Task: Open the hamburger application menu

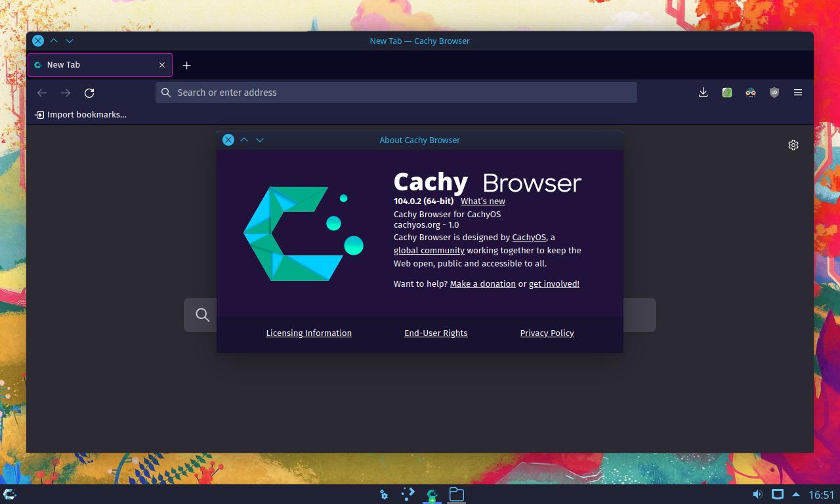Action: [798, 93]
